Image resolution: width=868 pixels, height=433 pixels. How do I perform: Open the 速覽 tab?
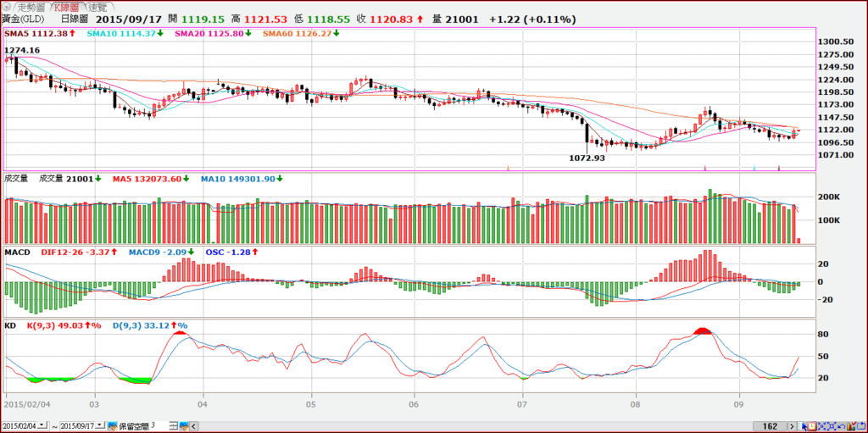pos(97,7)
